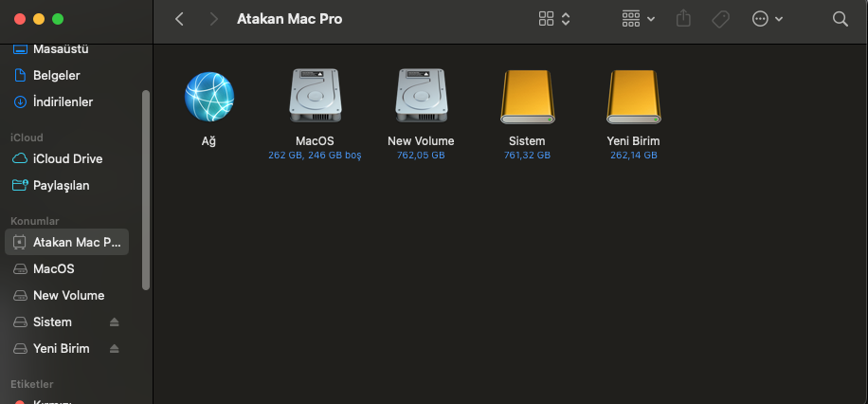Click the Back navigation button
Viewport: 868px width, 404px height.
pyautogui.click(x=180, y=19)
